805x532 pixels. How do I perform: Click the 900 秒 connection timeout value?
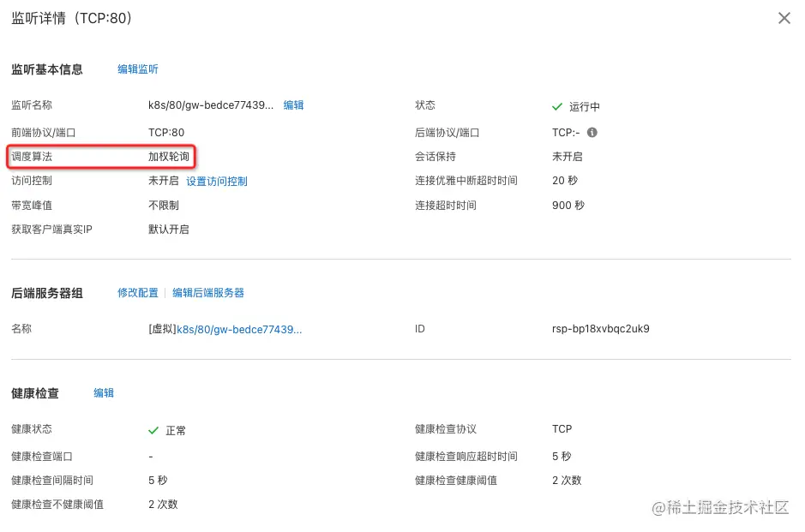click(x=568, y=206)
